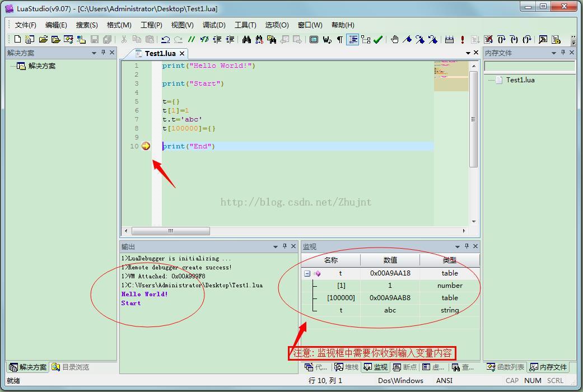This screenshot has height=392, width=583.
Task: Click the binoculars find icon
Action: coord(246,39)
